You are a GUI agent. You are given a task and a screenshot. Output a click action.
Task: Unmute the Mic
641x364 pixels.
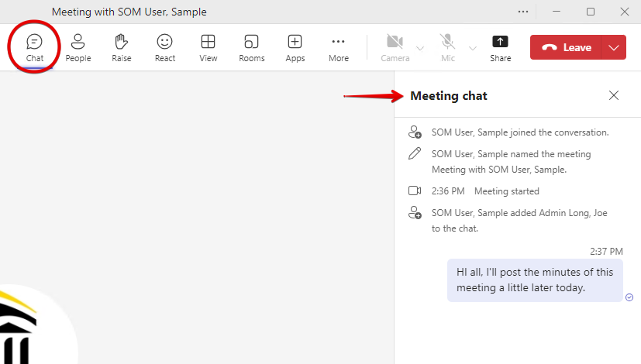pos(447,46)
